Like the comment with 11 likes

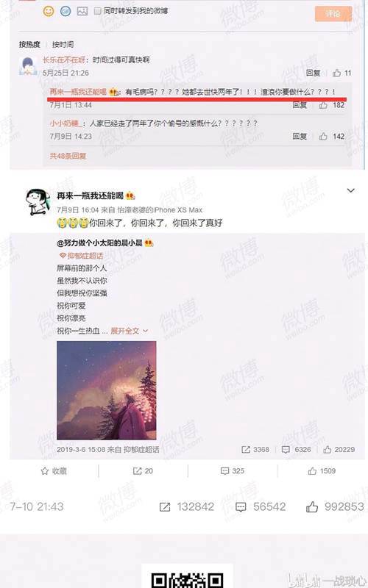pyautogui.click(x=337, y=73)
